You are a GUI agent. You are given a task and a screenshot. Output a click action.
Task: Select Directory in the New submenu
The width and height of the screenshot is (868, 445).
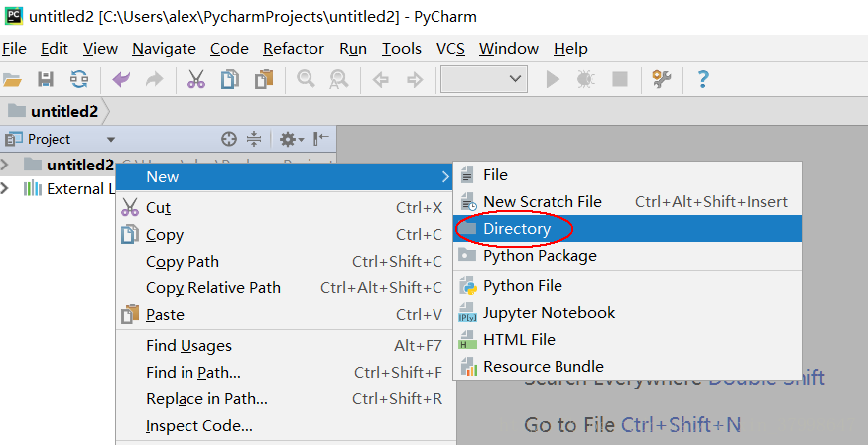[x=517, y=229]
